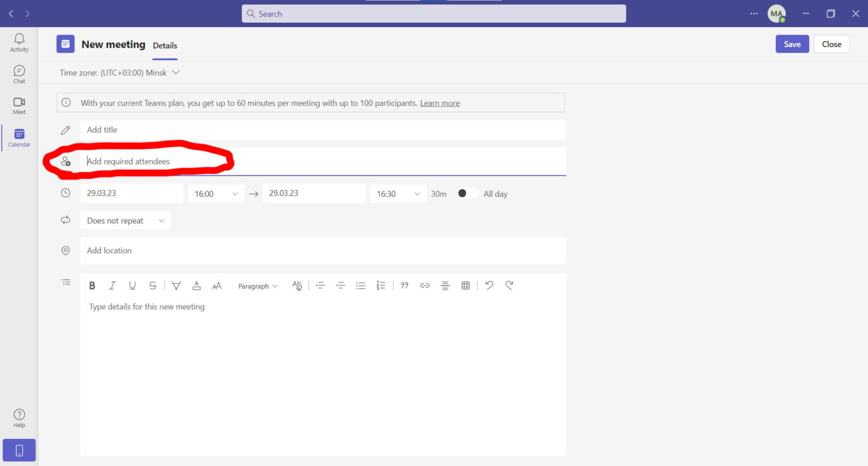Create a bulleted list
This screenshot has height=466, width=868.
(361, 286)
